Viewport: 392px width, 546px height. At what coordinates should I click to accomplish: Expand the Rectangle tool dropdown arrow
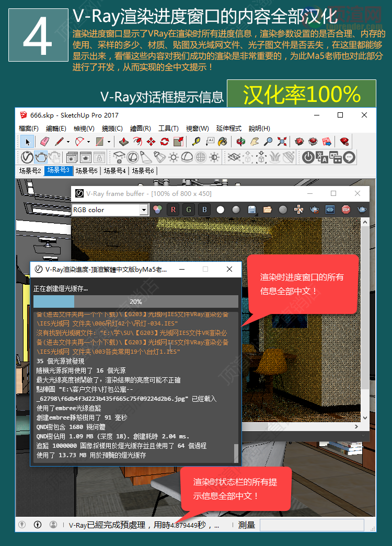coord(109,142)
